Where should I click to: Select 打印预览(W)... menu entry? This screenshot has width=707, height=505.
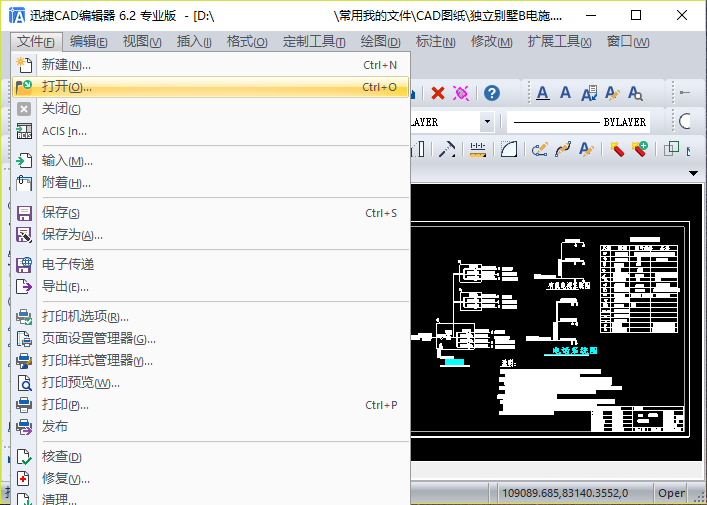tap(211, 383)
